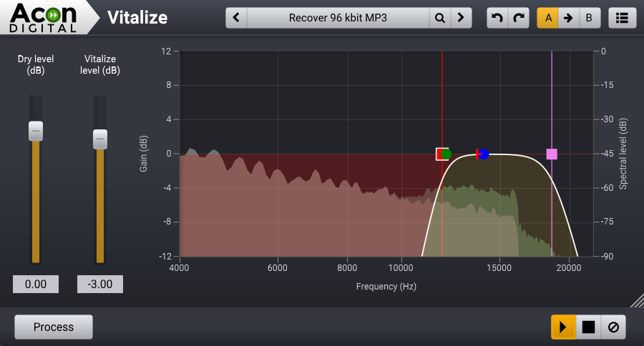The width and height of the screenshot is (644, 346).
Task: Select the B settings slot
Action: click(x=590, y=18)
